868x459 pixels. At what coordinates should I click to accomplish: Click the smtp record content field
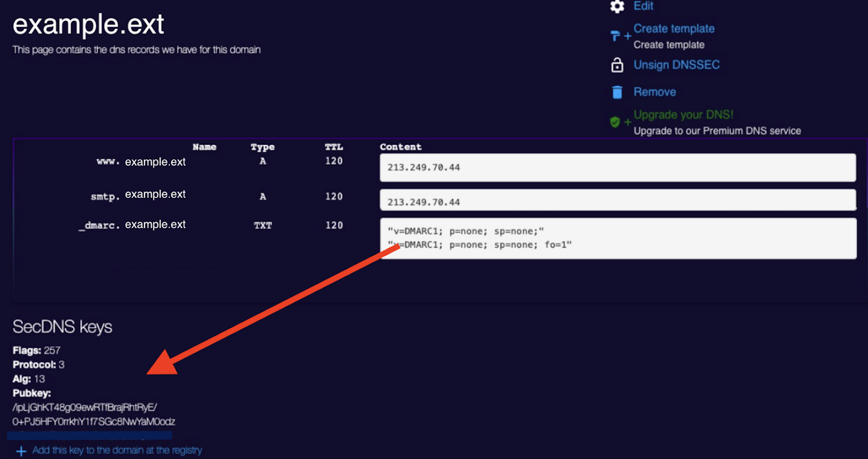(618, 200)
